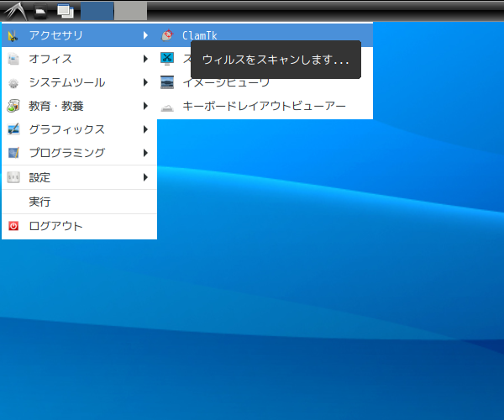
Task: Click the グラフィックス paintbrush icon
Action: point(13,129)
